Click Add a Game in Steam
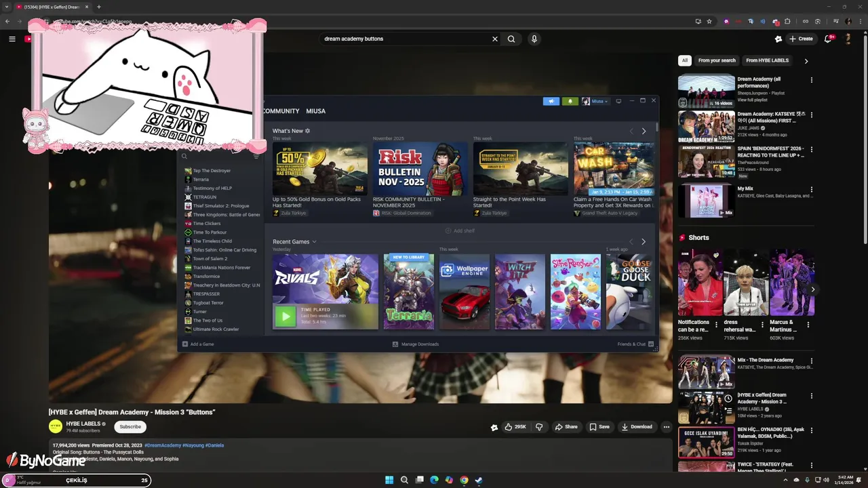 coord(197,344)
